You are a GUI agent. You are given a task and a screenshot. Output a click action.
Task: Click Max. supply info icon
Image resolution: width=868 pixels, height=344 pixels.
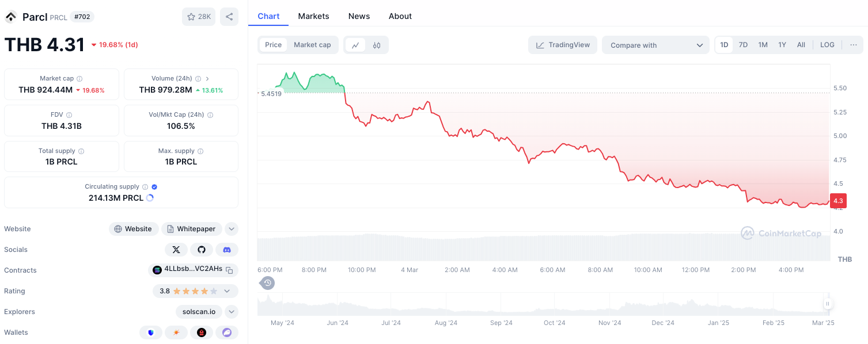point(201,151)
